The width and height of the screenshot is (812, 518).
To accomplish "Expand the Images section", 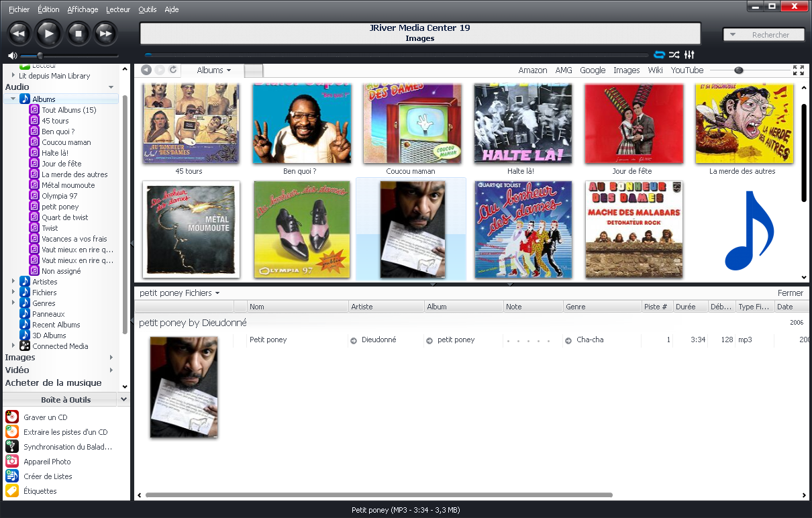I will pos(111,358).
